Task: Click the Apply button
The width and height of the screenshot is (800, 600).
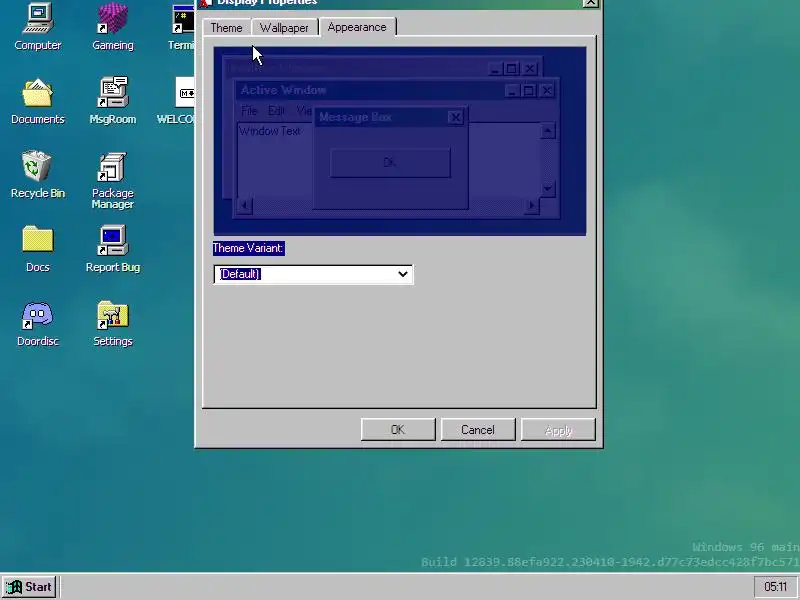Action: click(x=558, y=430)
